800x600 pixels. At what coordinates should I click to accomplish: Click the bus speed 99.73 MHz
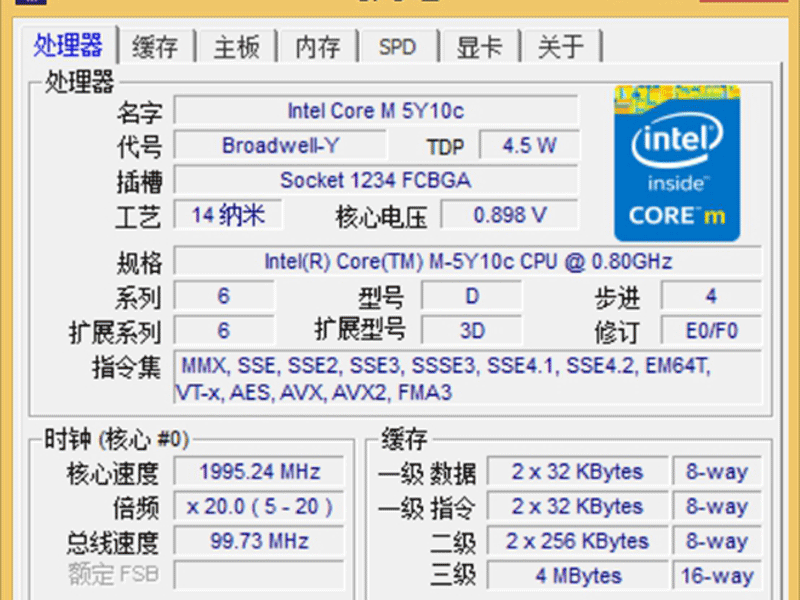tap(259, 541)
